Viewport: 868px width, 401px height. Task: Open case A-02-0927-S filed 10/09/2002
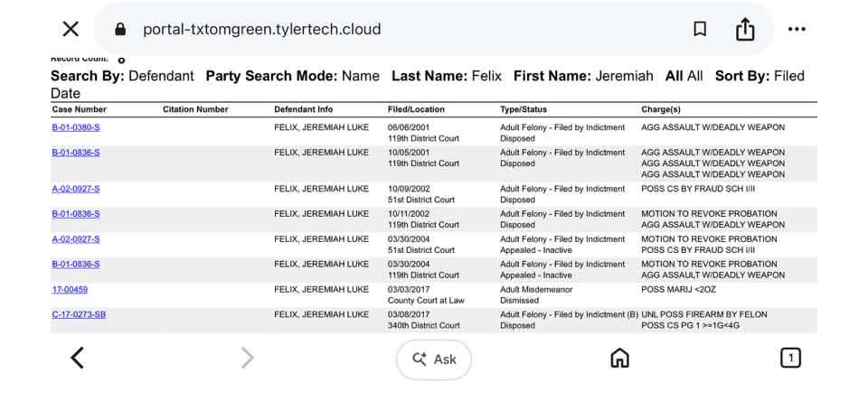coord(76,189)
